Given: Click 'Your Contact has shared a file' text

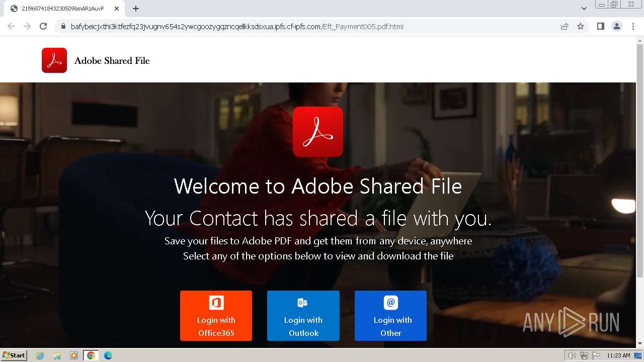Looking at the screenshot, I should point(318,219).
